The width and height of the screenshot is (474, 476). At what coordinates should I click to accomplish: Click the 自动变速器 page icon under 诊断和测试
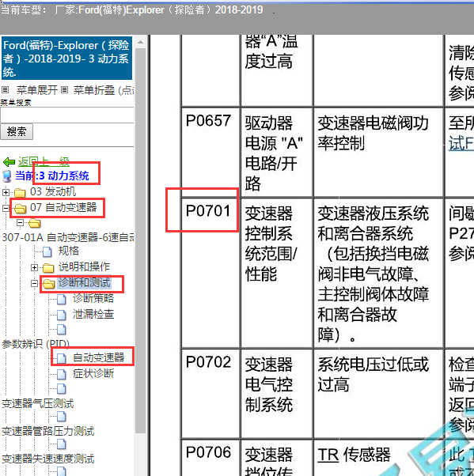click(62, 358)
